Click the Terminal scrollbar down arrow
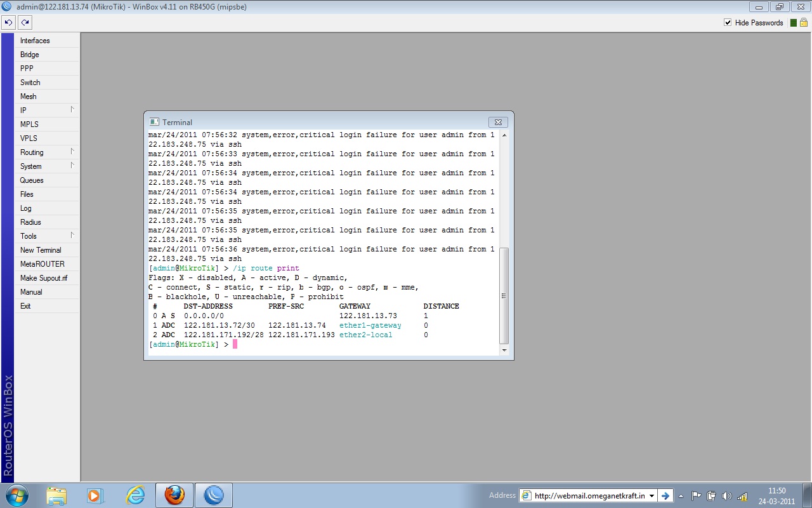 coord(504,350)
